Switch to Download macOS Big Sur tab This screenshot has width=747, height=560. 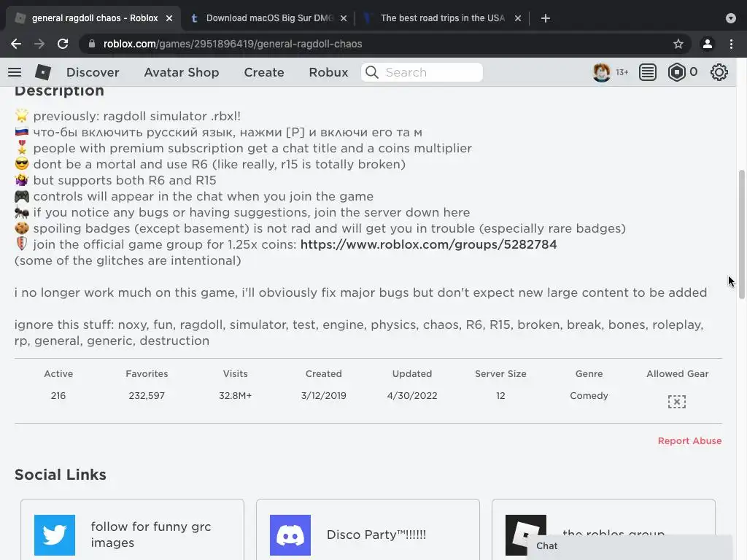coord(268,18)
